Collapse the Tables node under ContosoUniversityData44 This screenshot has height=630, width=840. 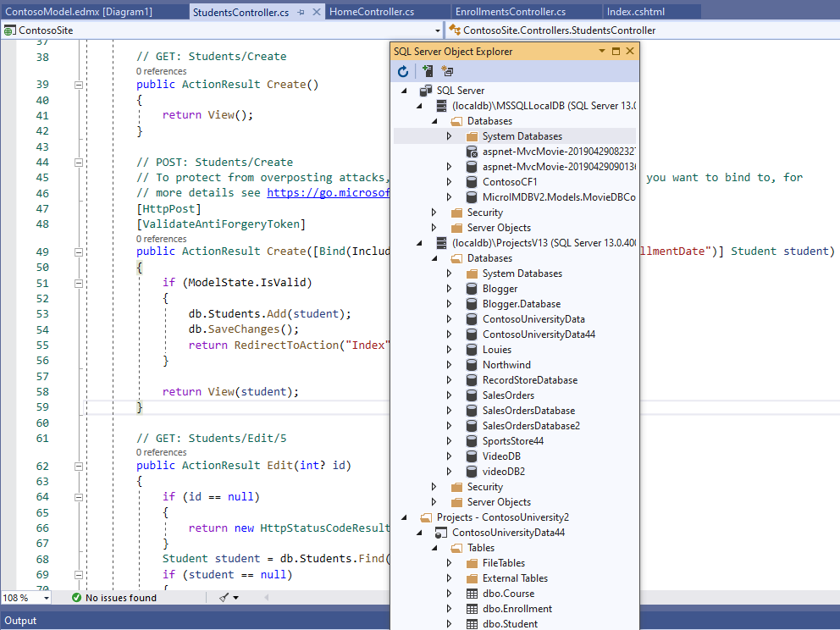tap(434, 548)
